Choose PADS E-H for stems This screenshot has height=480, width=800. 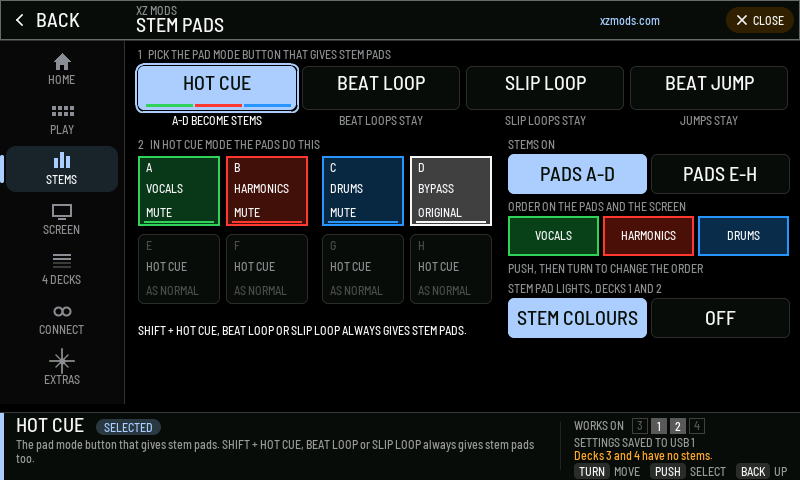(720, 174)
